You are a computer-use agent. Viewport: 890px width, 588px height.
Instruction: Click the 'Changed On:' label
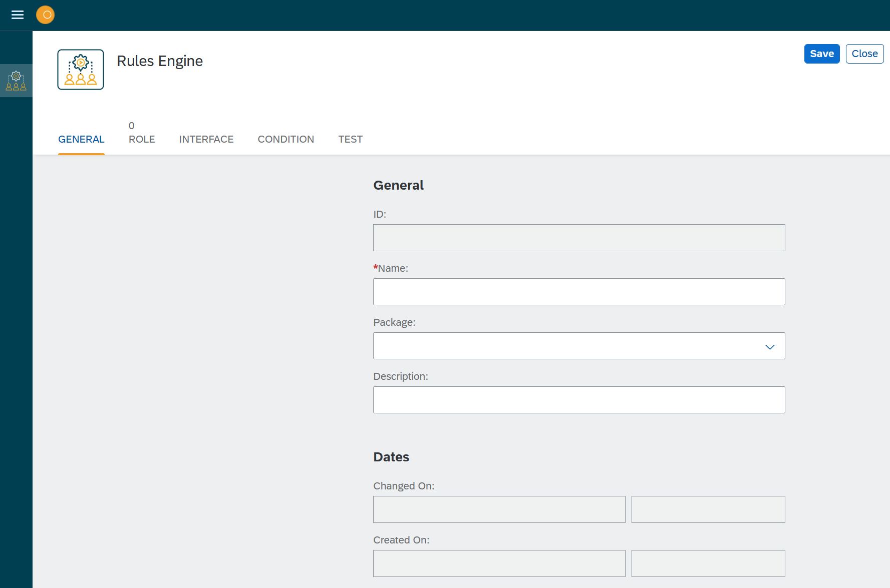404,486
